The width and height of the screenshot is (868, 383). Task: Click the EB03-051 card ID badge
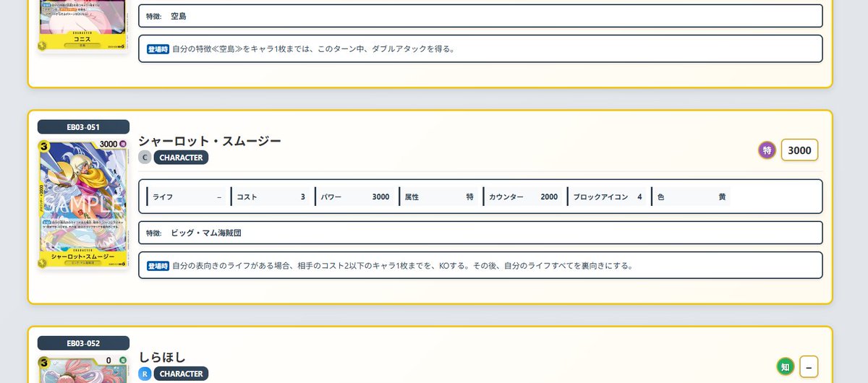tap(83, 126)
